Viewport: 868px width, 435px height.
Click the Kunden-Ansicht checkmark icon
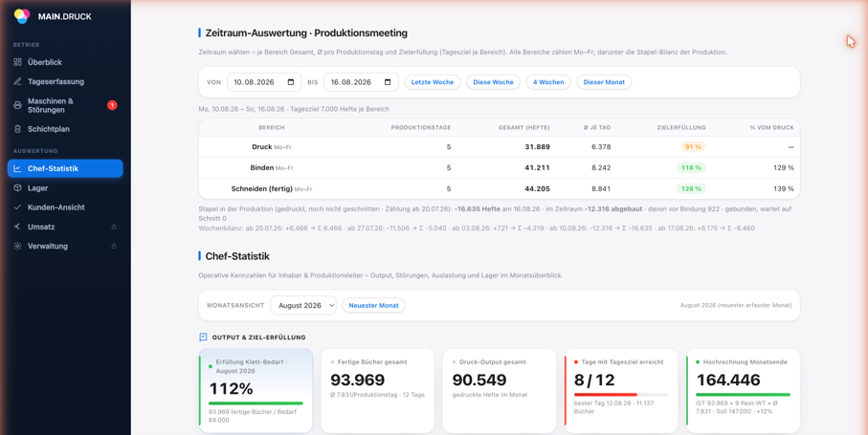pos(18,207)
